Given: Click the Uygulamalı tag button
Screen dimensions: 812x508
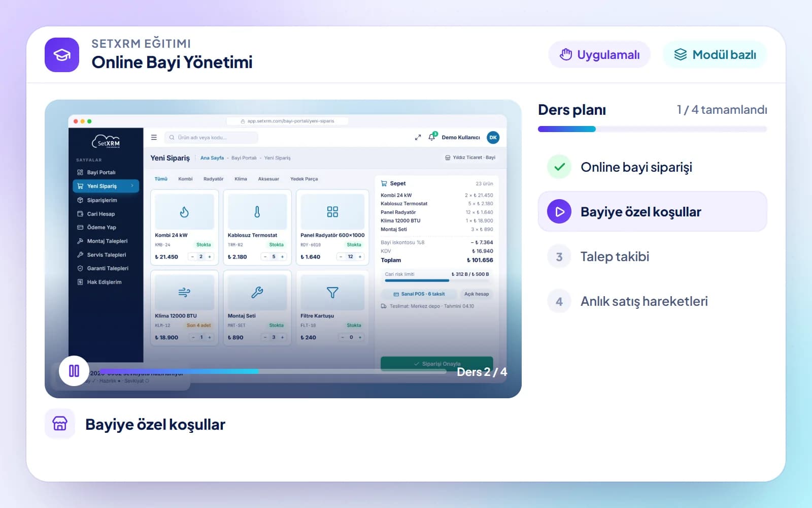Looking at the screenshot, I should tap(599, 54).
